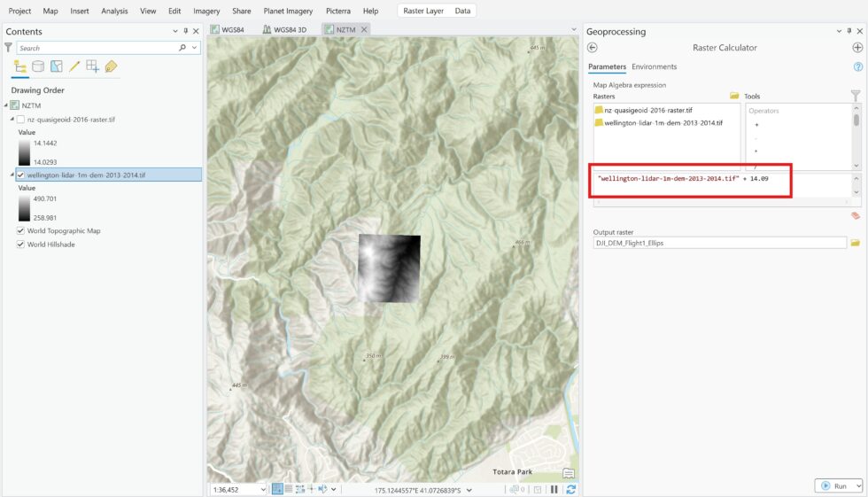868x497 pixels.
Task: Open the Picterra ribbon tab
Action: tap(337, 11)
